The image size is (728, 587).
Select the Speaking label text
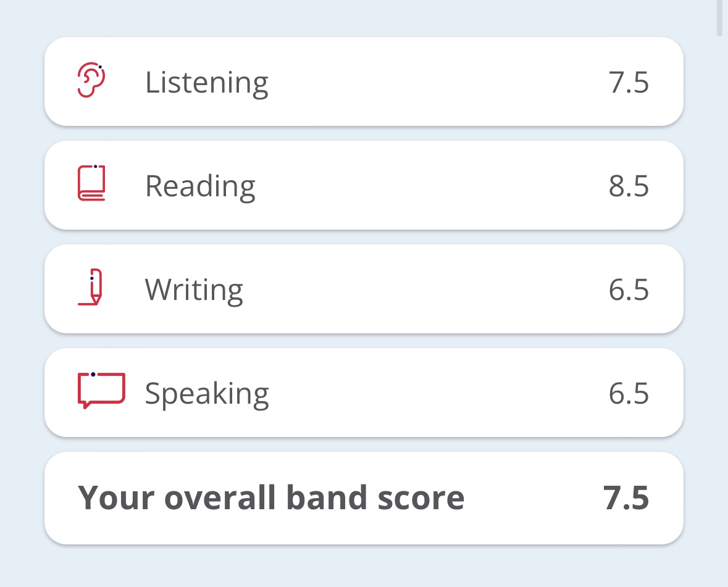point(207,394)
